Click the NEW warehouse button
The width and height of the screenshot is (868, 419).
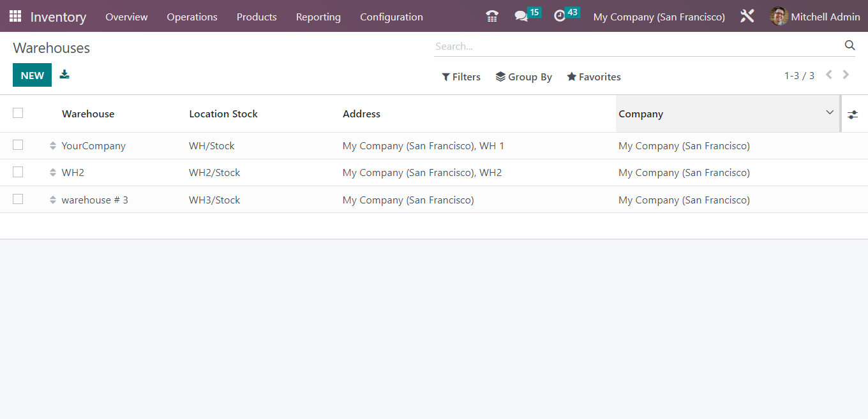coord(32,75)
